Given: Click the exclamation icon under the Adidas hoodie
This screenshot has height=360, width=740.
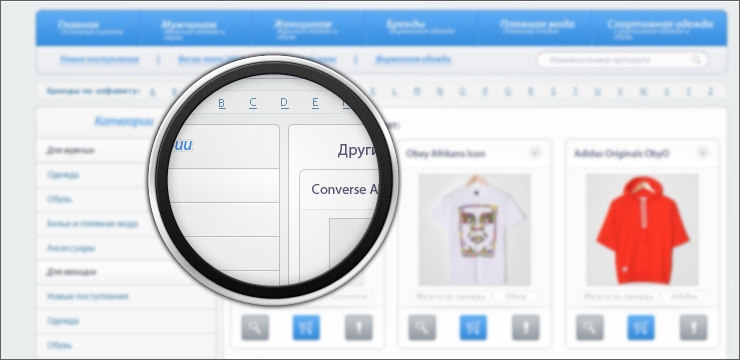Looking at the screenshot, I should point(693,327).
